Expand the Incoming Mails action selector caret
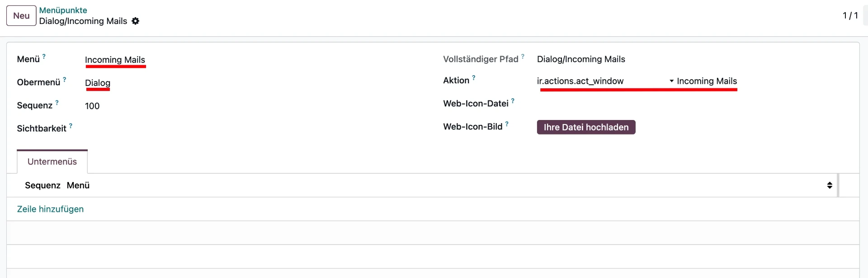Screen dimensions: 868x278 [671, 81]
